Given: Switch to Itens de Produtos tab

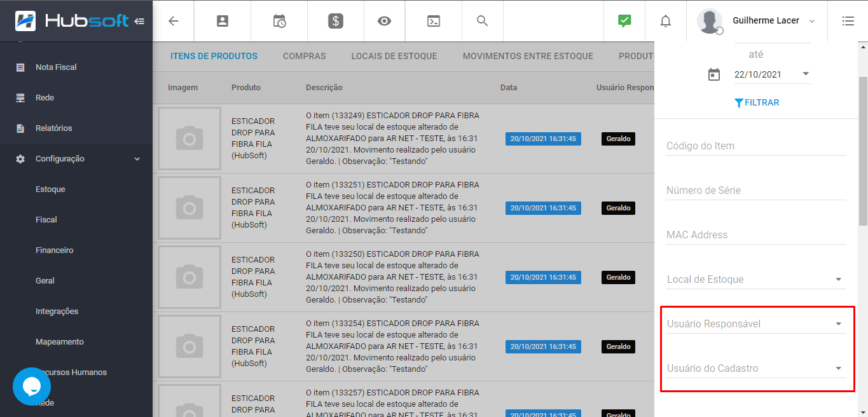Looking at the screenshot, I should point(214,56).
